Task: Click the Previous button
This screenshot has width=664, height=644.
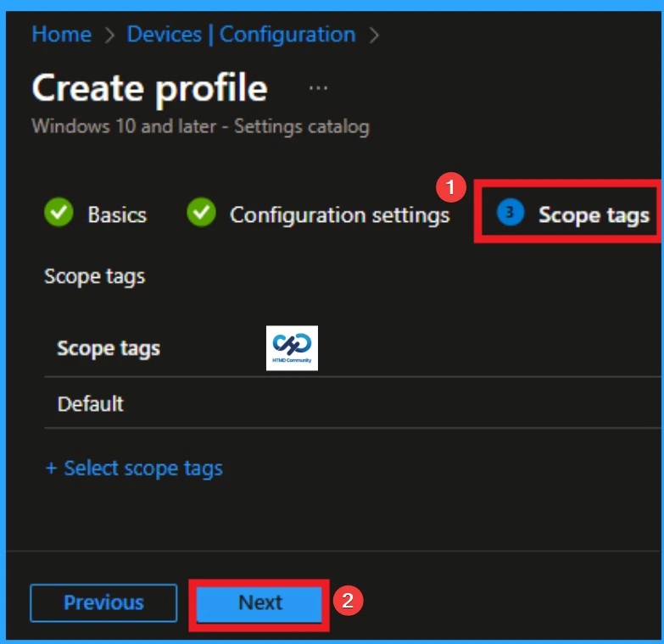Action: (x=103, y=602)
